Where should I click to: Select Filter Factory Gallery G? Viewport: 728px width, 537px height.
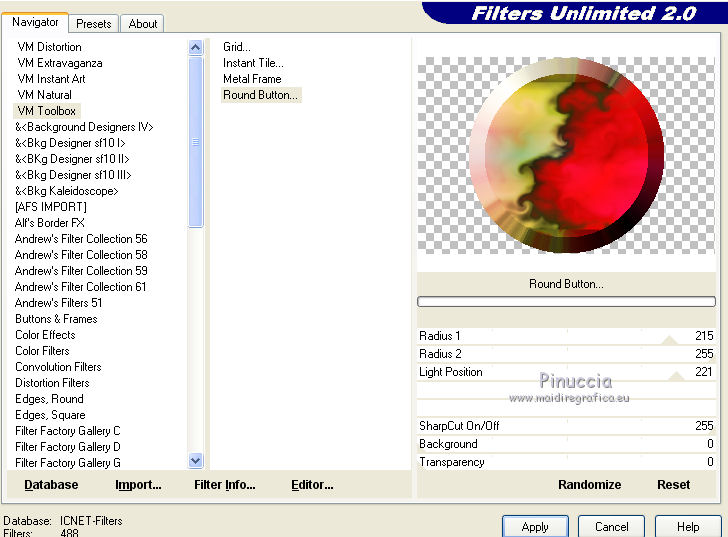(x=68, y=463)
